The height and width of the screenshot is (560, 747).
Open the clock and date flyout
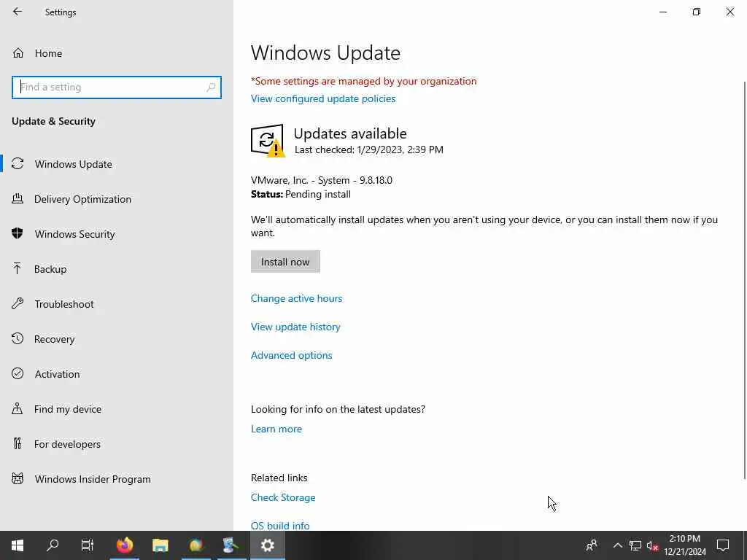click(x=684, y=545)
